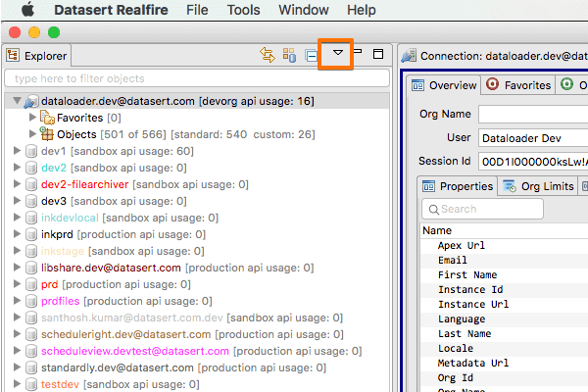Viewport: 588px width, 392px height.
Task: Click the Objects node icon in tree
Action: (x=47, y=134)
